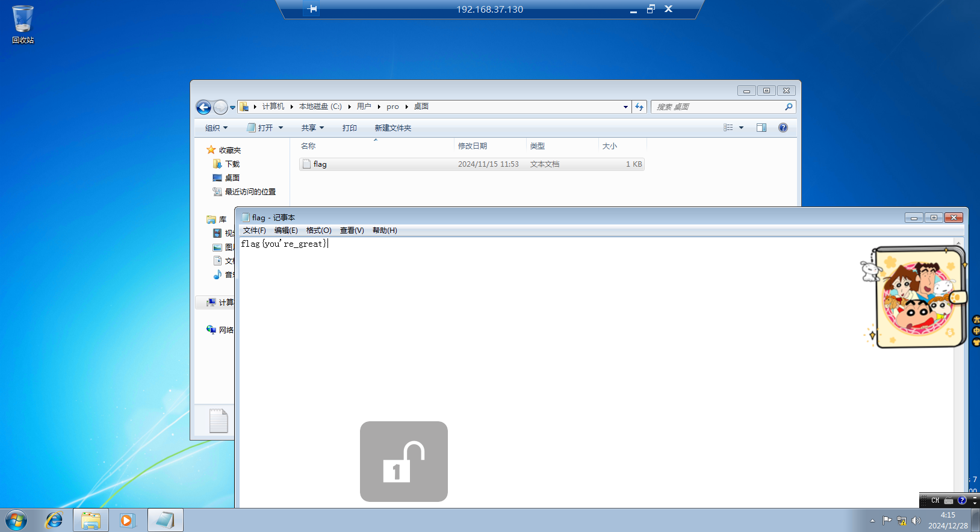980x532 pixels.
Task: Select 下载 in the navigation pane
Action: pos(226,164)
